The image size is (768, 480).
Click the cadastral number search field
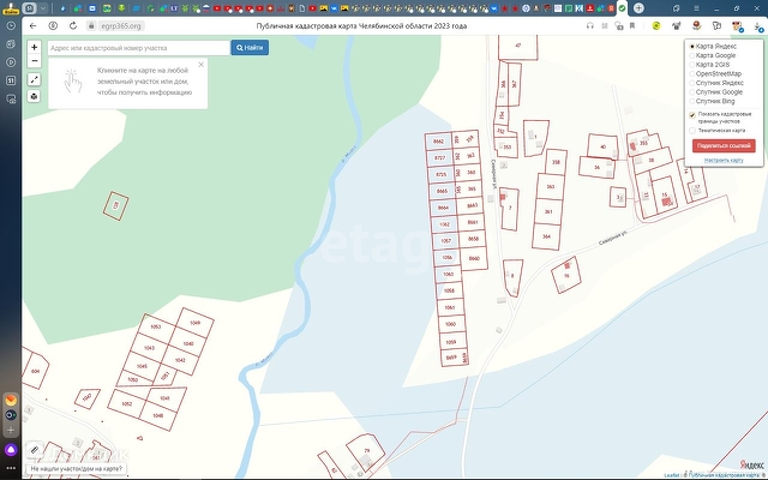pyautogui.click(x=138, y=47)
